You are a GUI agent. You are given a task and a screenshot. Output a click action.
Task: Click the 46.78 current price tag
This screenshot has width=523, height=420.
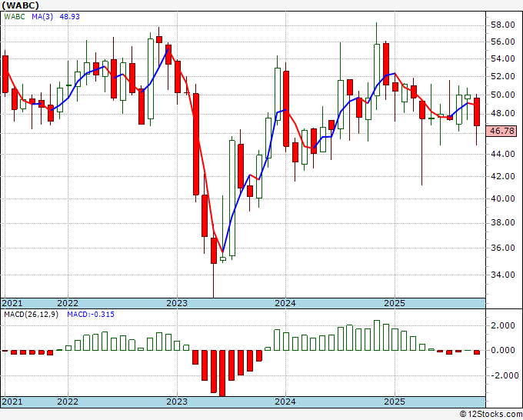point(501,131)
